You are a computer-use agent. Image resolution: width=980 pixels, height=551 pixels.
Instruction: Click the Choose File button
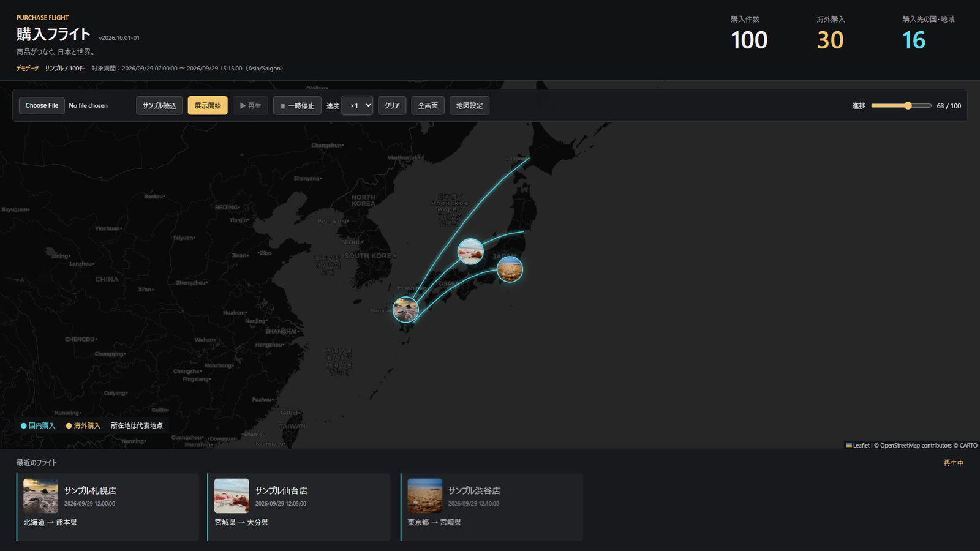tap(42, 105)
